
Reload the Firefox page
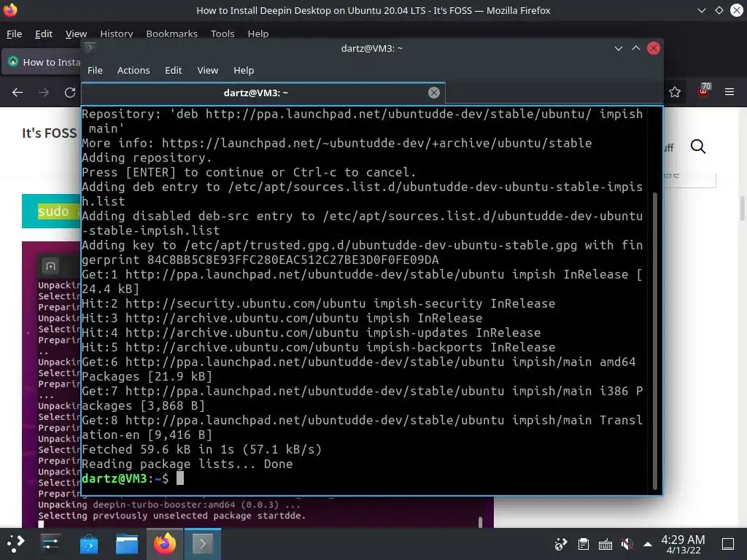click(x=70, y=93)
